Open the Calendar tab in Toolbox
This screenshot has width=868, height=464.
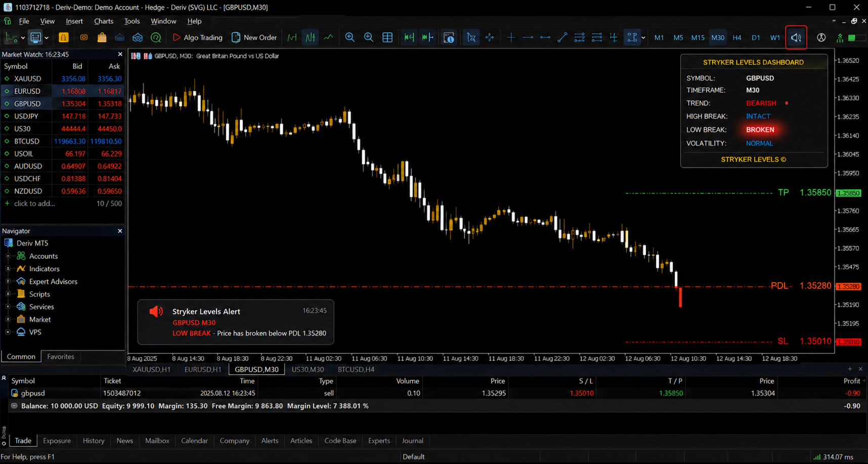point(194,441)
